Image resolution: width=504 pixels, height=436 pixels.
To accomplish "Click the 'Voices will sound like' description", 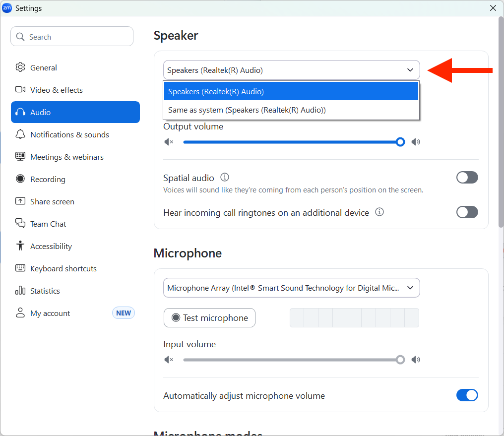I will pos(293,190).
